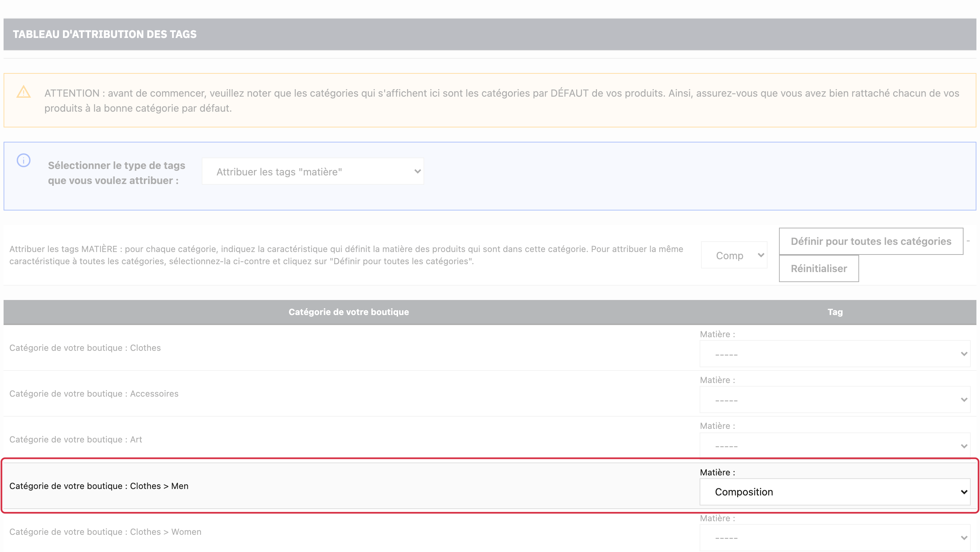Click 'Sélectionner le type de tags' label

[116, 173]
